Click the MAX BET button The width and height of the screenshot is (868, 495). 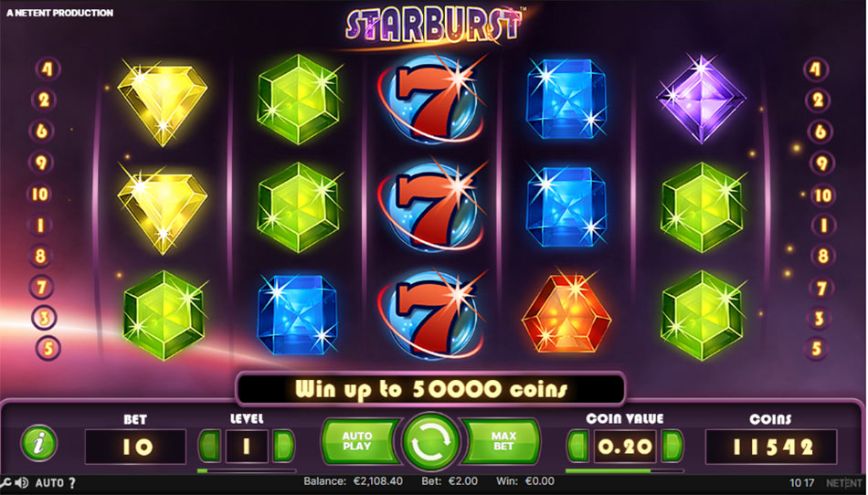point(503,441)
